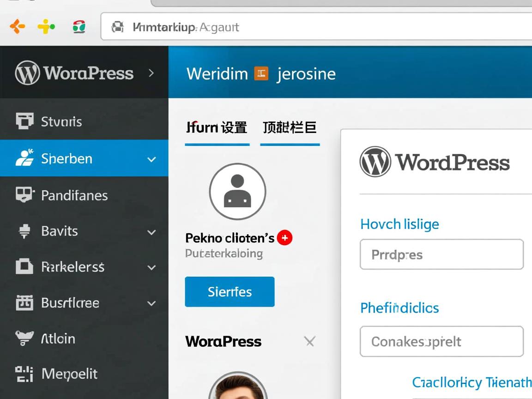
Task: Open the Hovch lislige link
Action: click(399, 224)
